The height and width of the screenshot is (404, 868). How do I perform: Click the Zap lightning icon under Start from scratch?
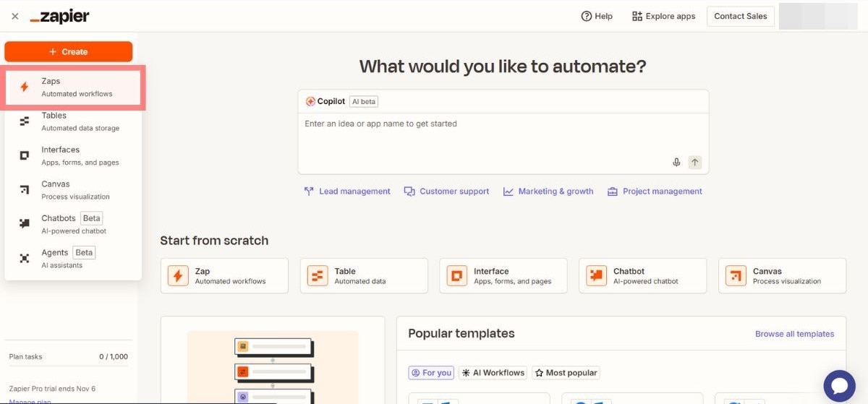pos(178,276)
